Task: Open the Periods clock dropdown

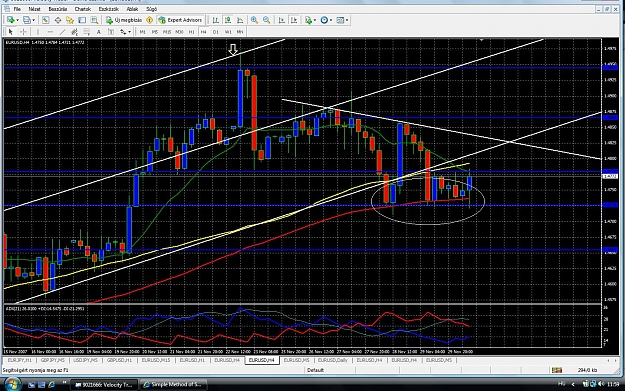Action: (x=331, y=20)
